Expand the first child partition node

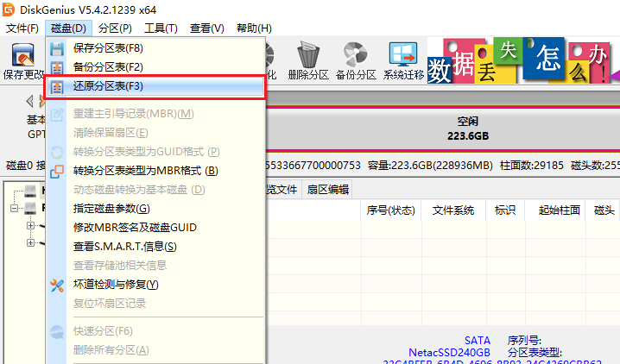[30, 225]
